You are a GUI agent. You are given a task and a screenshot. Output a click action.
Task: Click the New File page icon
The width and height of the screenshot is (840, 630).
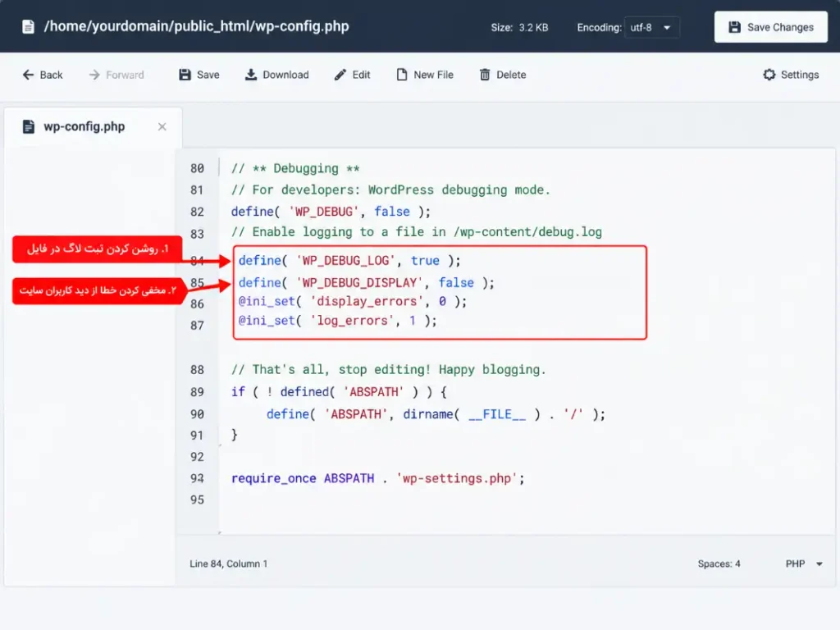coord(402,75)
